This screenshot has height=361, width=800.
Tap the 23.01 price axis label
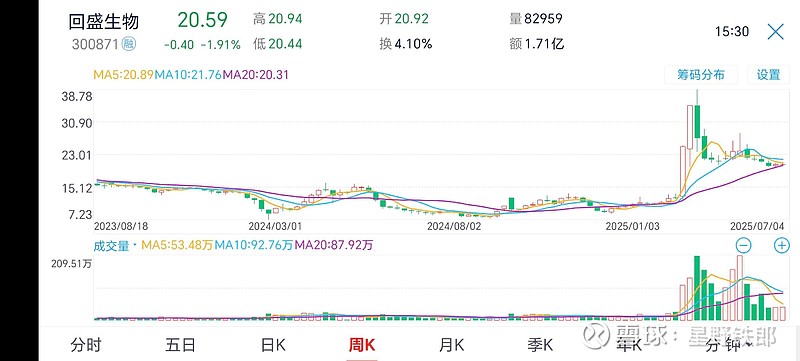pyautogui.click(x=76, y=156)
